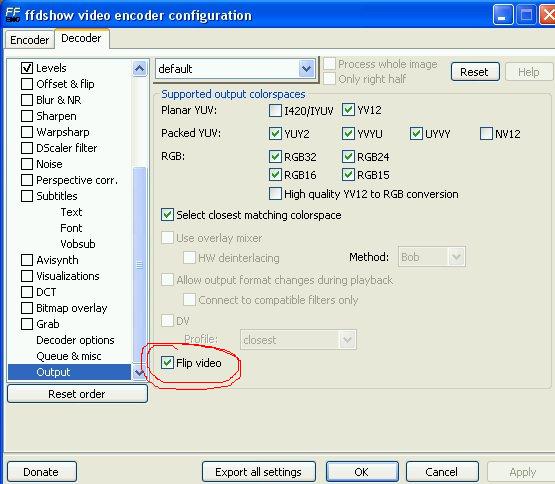
Task: Click the Cancel button
Action: (442, 472)
